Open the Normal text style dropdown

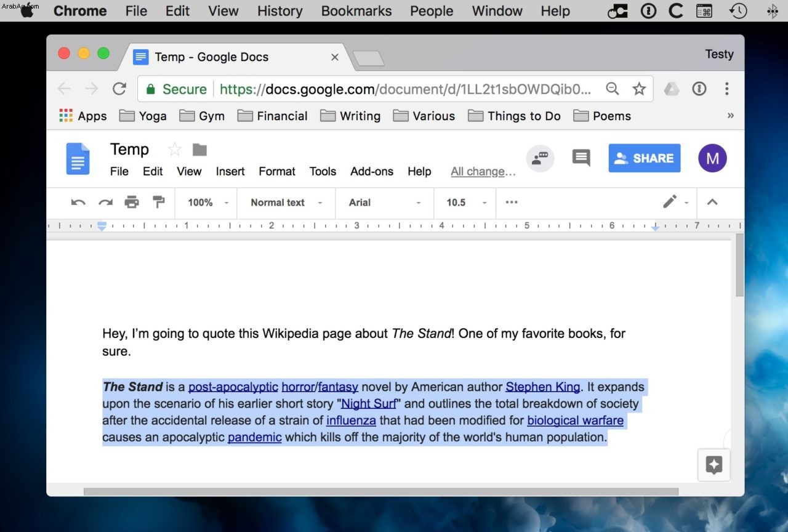pos(286,202)
